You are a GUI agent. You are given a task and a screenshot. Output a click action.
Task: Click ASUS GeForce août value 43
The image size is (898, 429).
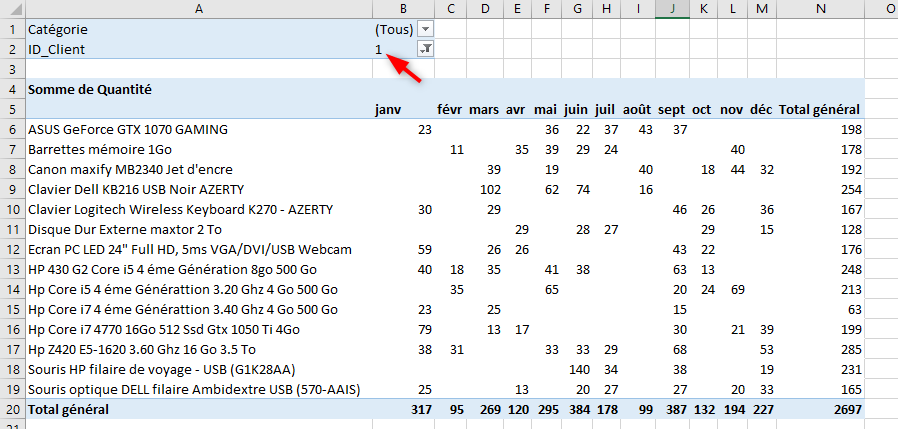[x=645, y=129]
